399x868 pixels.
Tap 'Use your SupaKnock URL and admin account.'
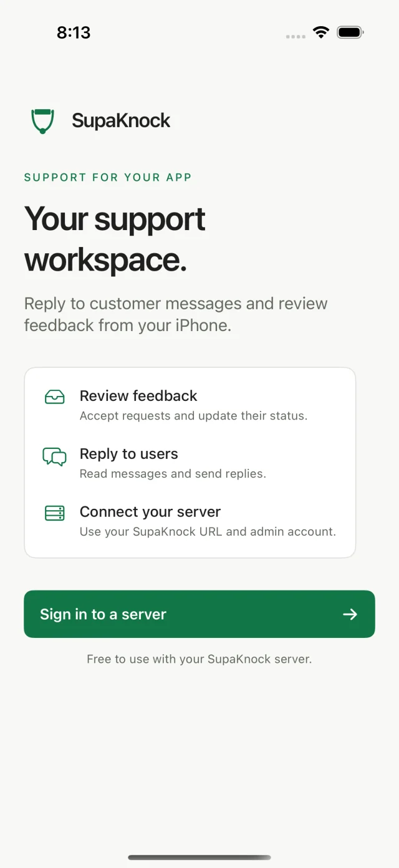point(208,532)
